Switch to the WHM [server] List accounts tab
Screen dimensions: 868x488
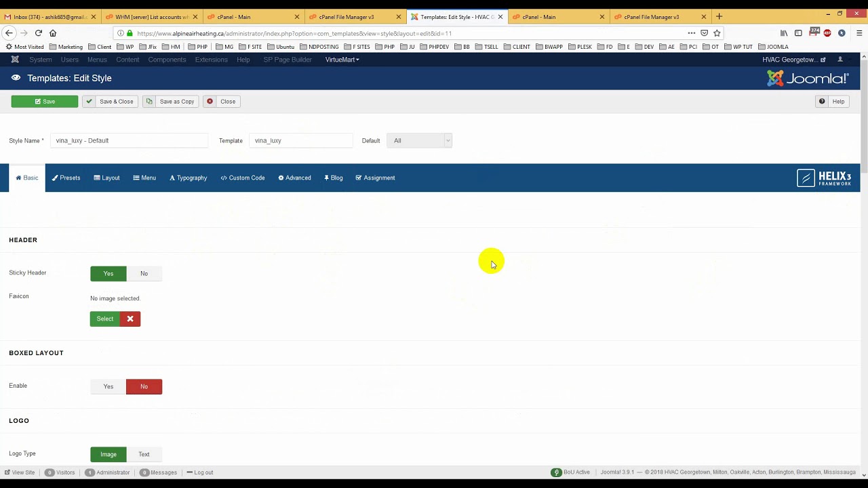click(151, 17)
